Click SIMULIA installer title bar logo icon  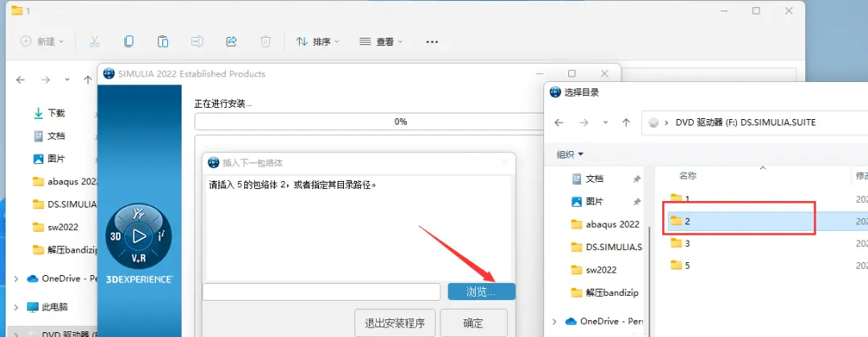pyautogui.click(x=109, y=74)
